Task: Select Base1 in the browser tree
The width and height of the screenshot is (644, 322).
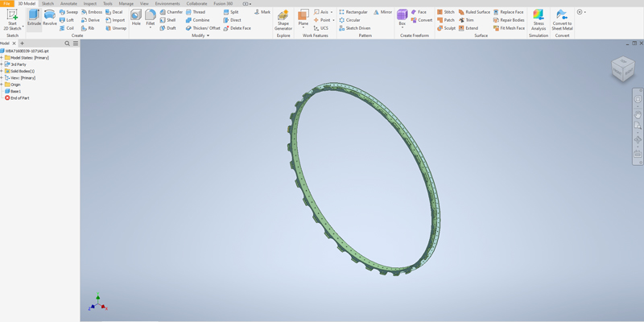Action: coord(12,91)
